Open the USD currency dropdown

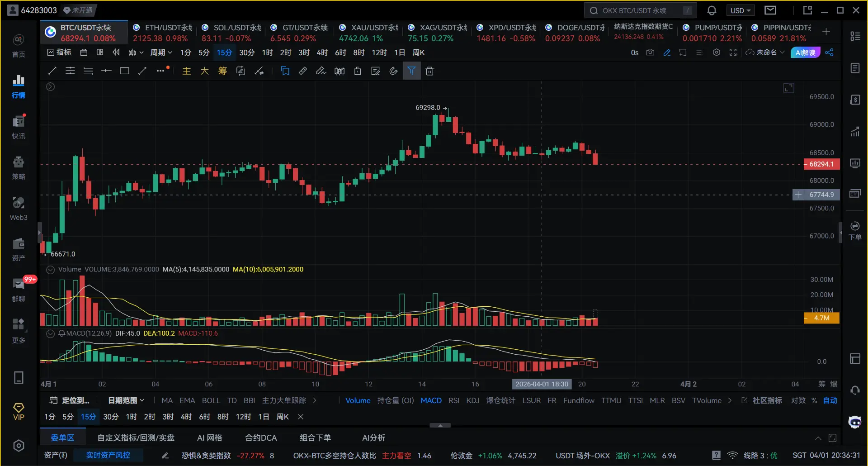[x=741, y=10]
